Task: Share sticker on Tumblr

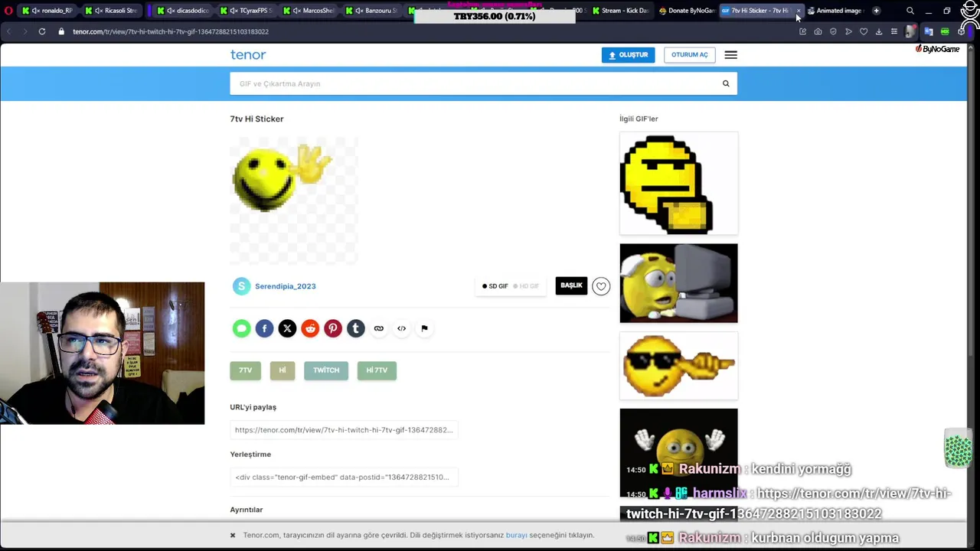Action: 356,328
